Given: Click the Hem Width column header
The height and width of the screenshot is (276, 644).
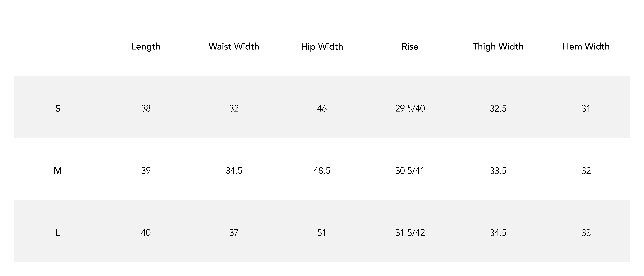Looking at the screenshot, I should pyautogui.click(x=586, y=46).
